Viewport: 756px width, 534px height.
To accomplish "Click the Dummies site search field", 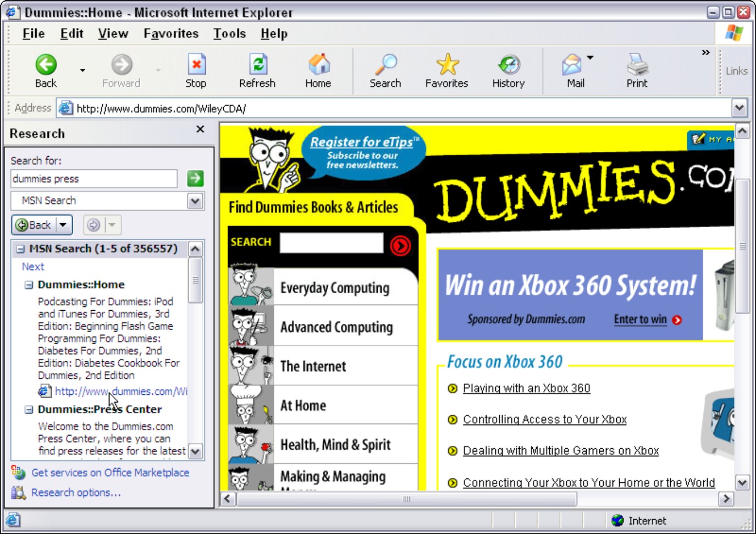I will point(331,243).
